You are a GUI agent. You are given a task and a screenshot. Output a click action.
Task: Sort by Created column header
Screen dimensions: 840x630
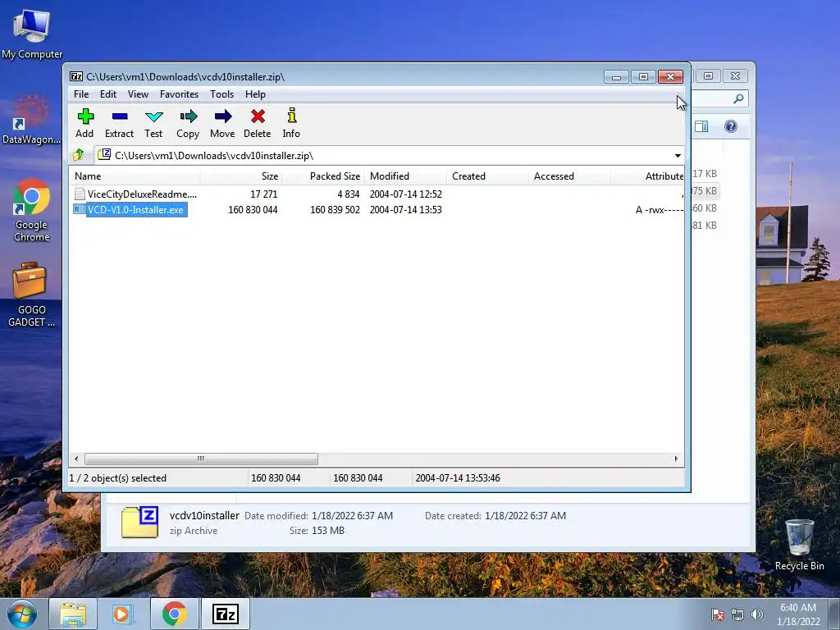[x=487, y=176]
